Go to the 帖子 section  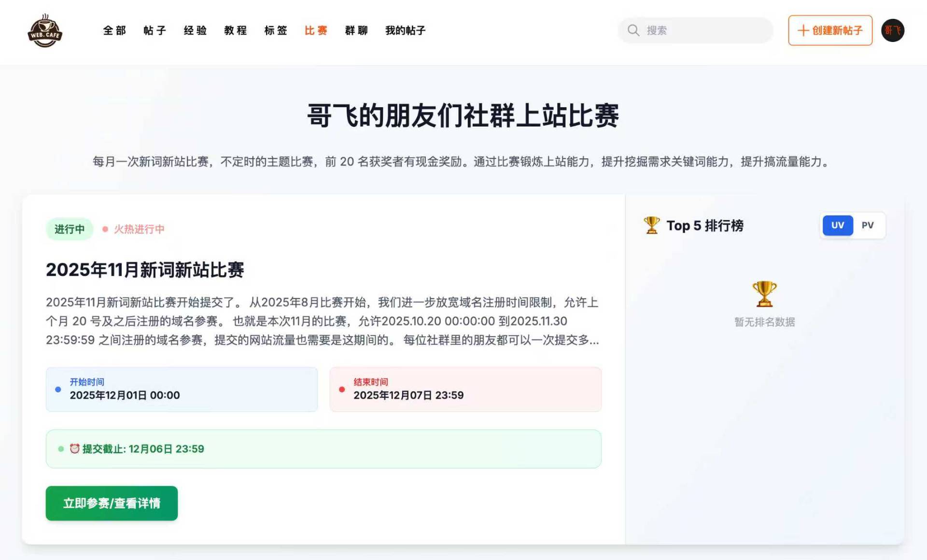(155, 30)
